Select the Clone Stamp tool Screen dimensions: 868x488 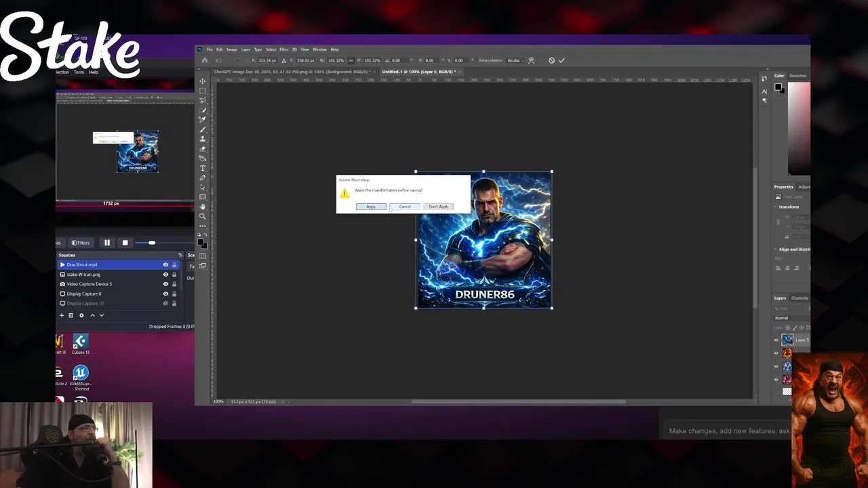pyautogui.click(x=202, y=138)
